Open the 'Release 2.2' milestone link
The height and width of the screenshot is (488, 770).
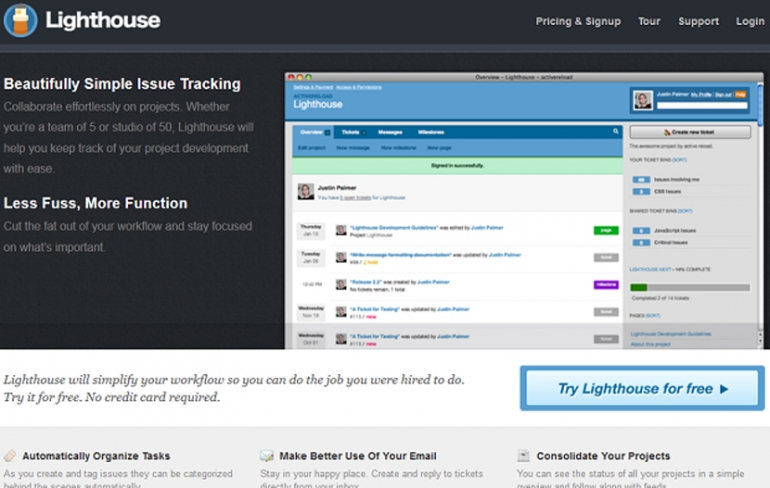tap(365, 282)
